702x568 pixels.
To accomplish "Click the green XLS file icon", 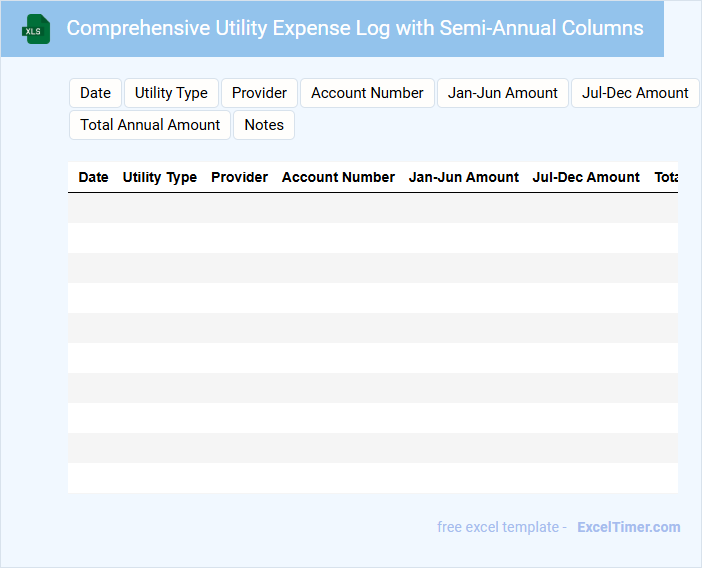I will pos(37,29).
